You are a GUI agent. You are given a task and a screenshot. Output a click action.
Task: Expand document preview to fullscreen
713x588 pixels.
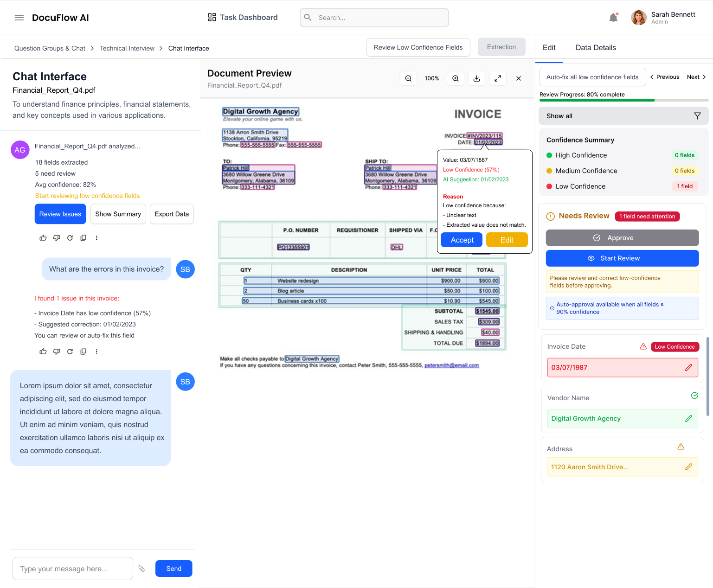pyautogui.click(x=497, y=79)
